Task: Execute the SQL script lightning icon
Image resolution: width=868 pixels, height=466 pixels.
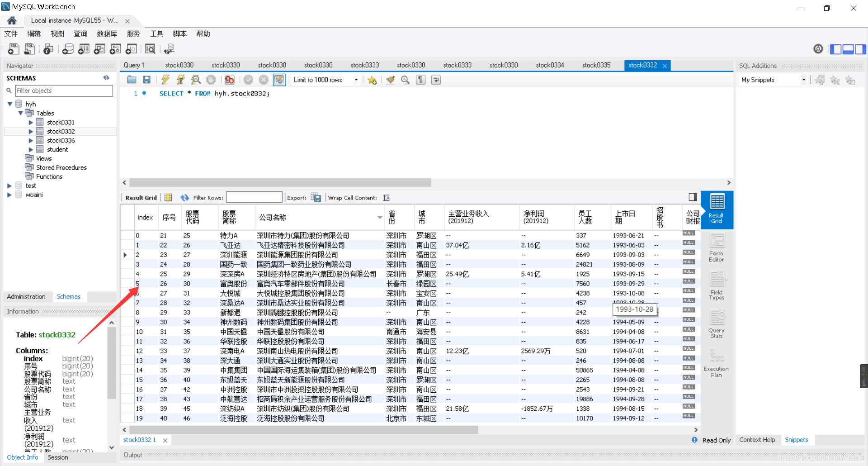Action: [165, 80]
